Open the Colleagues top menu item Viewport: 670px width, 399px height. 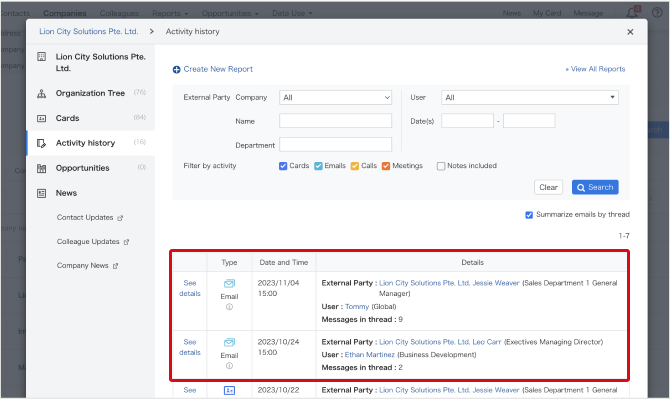pos(119,13)
